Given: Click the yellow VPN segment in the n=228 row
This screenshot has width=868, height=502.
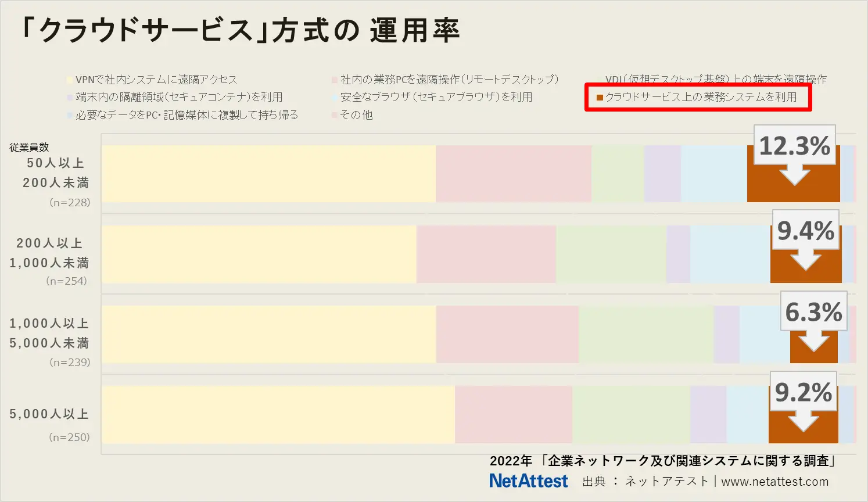Looking at the screenshot, I should tap(268, 174).
